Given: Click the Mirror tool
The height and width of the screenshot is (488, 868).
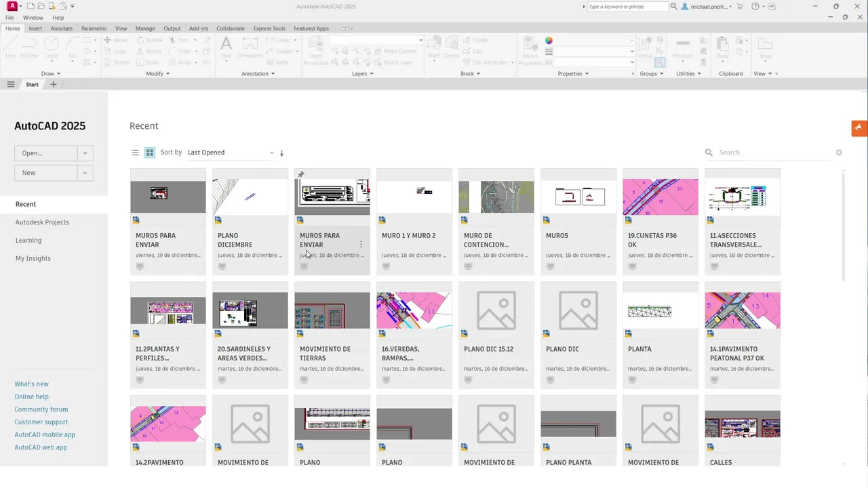Looking at the screenshot, I should pyautogui.click(x=149, y=52).
